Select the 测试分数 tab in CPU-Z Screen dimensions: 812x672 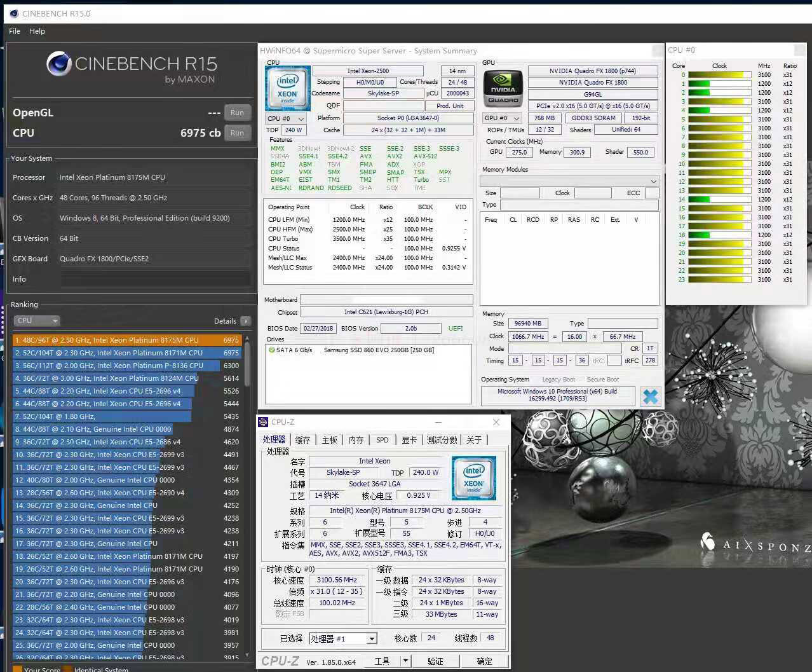pos(442,440)
